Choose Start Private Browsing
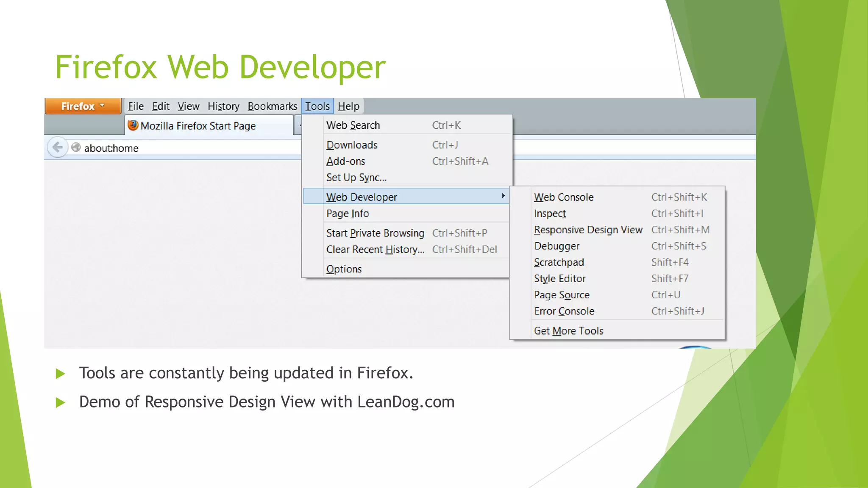Image resolution: width=868 pixels, height=488 pixels. tap(407, 233)
